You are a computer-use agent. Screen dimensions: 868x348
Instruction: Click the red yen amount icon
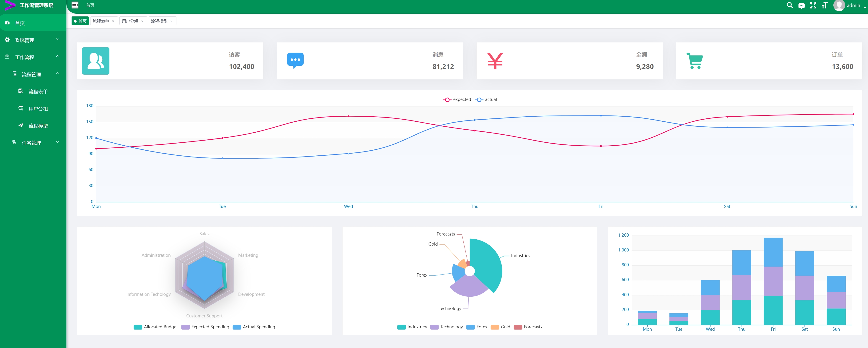495,61
